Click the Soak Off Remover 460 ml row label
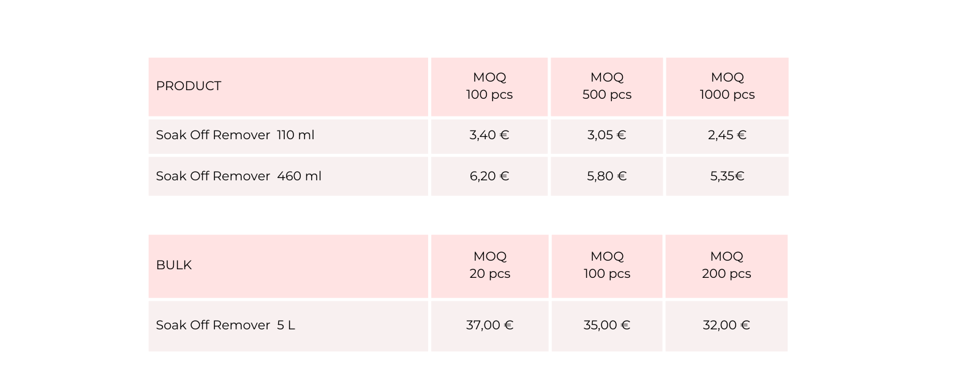Image resolution: width=980 pixels, height=368 pixels. coord(239,177)
